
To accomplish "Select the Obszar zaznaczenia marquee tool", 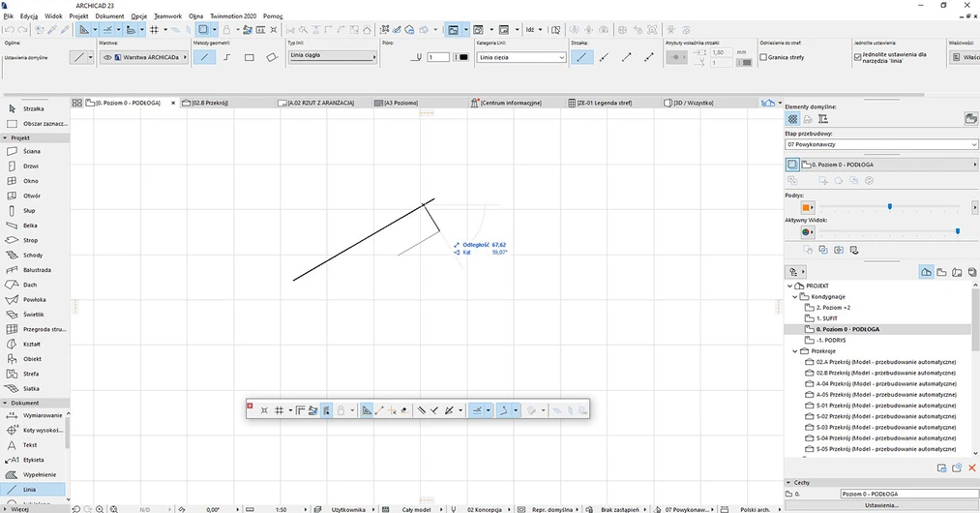I will pos(35,124).
